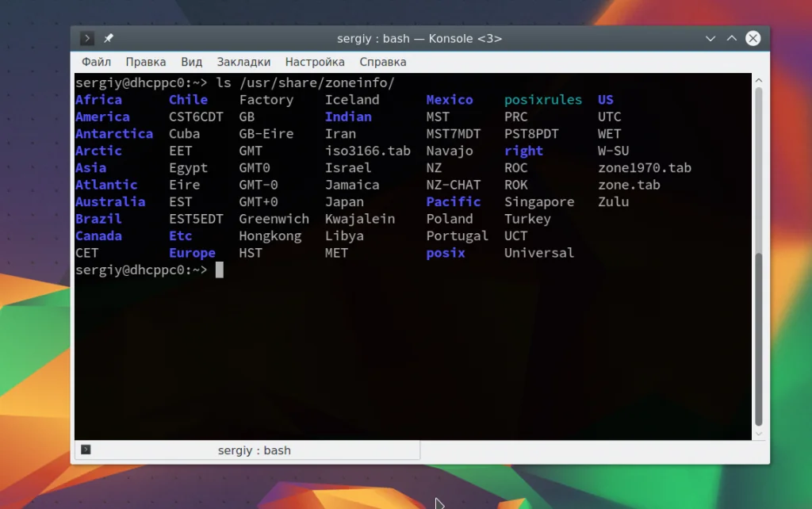
Task: Click the 'right' directory entry
Action: (x=523, y=151)
